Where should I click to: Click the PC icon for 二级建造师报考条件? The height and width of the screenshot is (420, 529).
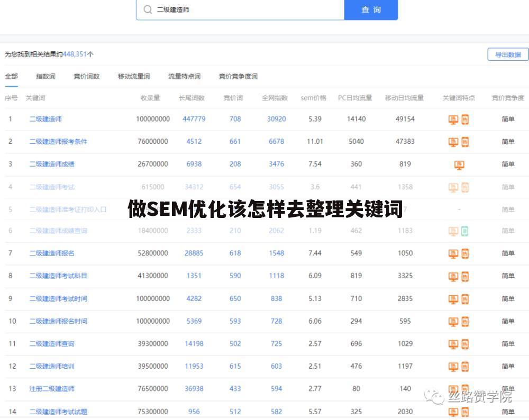[453, 142]
